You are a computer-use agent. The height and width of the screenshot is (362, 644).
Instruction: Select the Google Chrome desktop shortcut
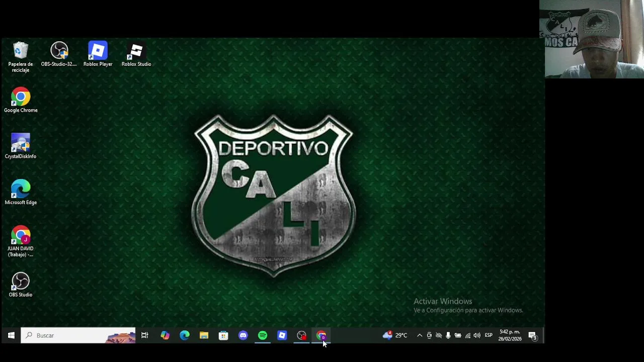coord(21,100)
